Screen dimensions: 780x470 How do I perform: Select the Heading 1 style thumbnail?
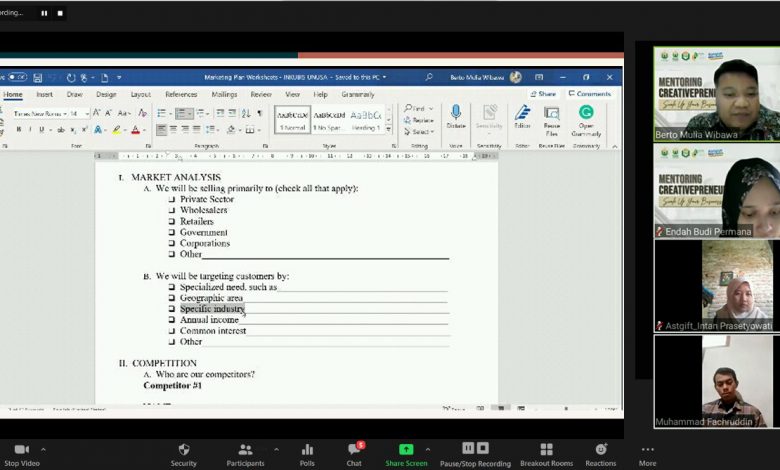[365, 118]
